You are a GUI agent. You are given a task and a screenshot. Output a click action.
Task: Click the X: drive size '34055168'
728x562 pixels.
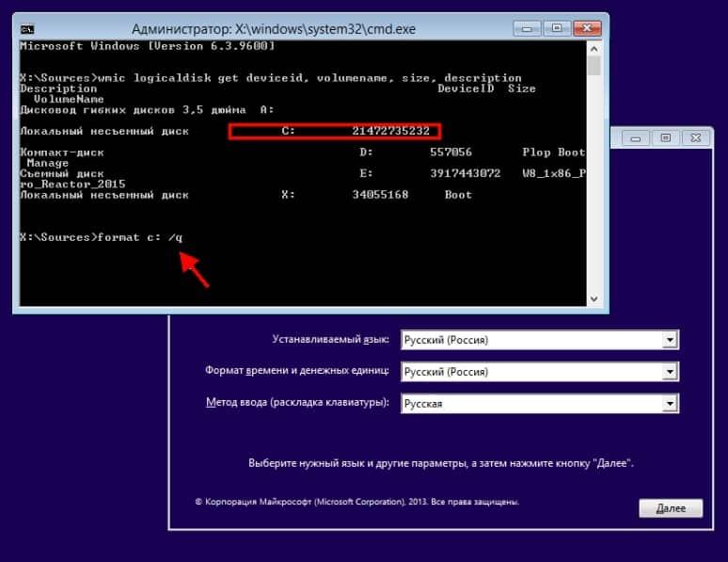pyautogui.click(x=380, y=195)
